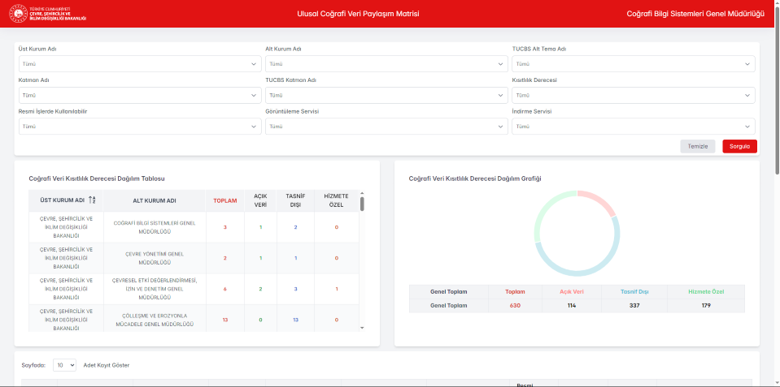The height and width of the screenshot is (387, 780).
Task: Expand the TUCBS Katman Adı dropdown
Action: click(387, 95)
